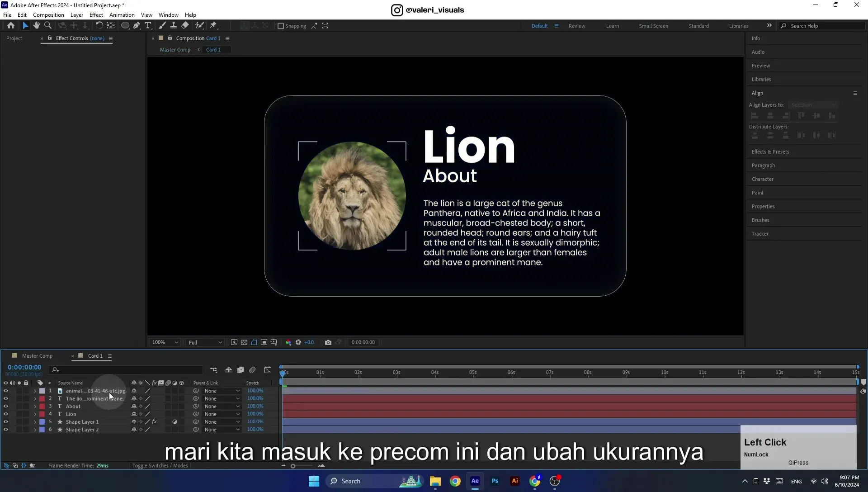This screenshot has width=868, height=492.
Task: Open the Composition menu
Action: [x=48, y=15]
